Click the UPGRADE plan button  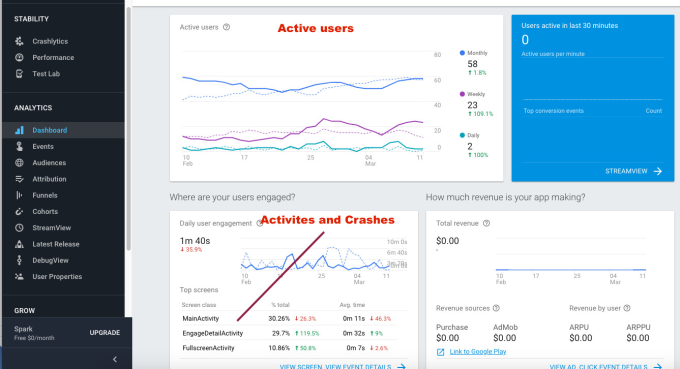point(105,333)
